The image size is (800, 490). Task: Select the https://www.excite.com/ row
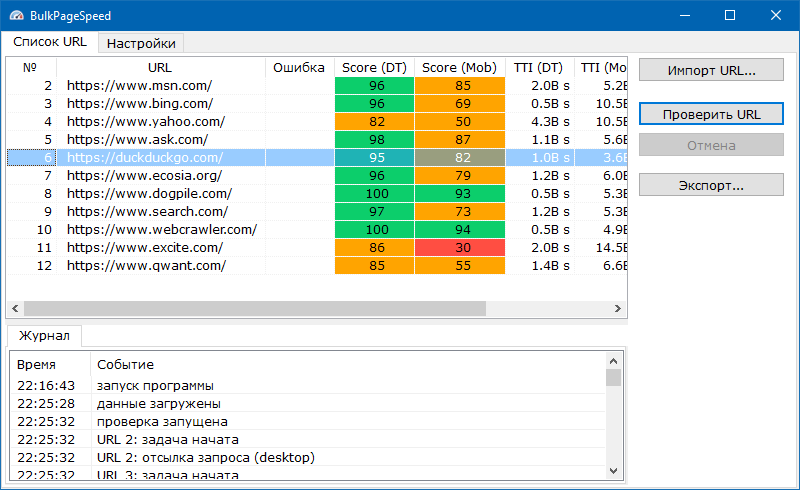tap(317, 248)
